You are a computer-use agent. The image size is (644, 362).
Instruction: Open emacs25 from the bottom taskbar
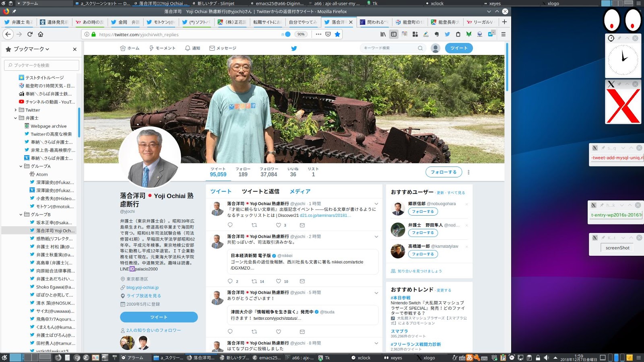(266, 358)
